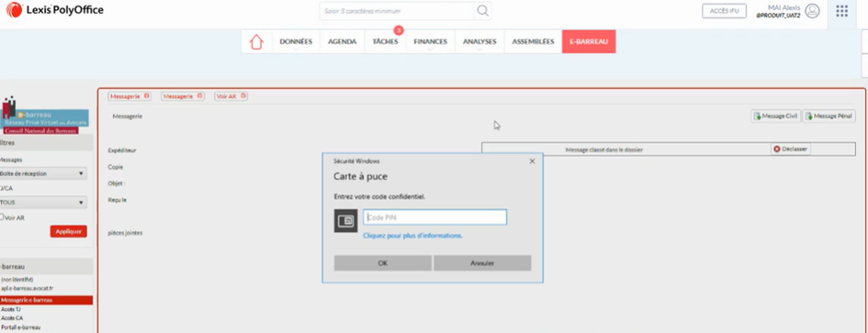Click the user profile avatar icon

pyautogui.click(x=812, y=11)
